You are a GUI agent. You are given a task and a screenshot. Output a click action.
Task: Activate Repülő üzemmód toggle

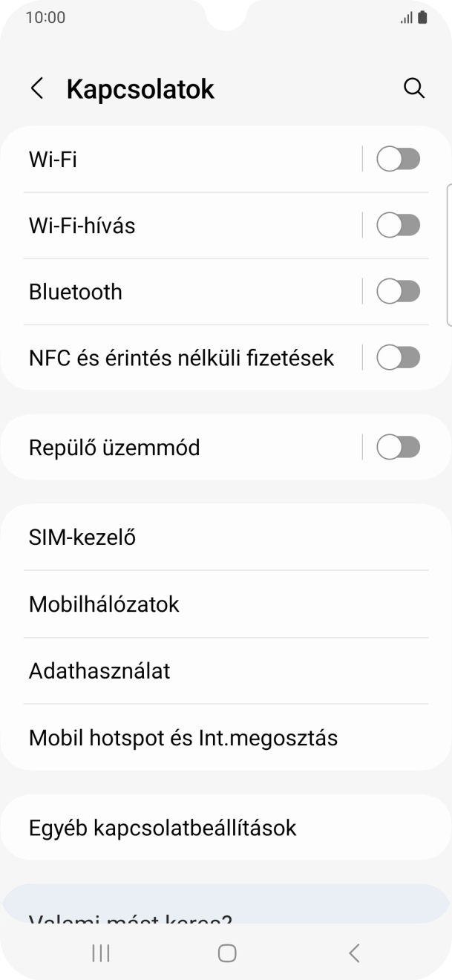[398, 447]
